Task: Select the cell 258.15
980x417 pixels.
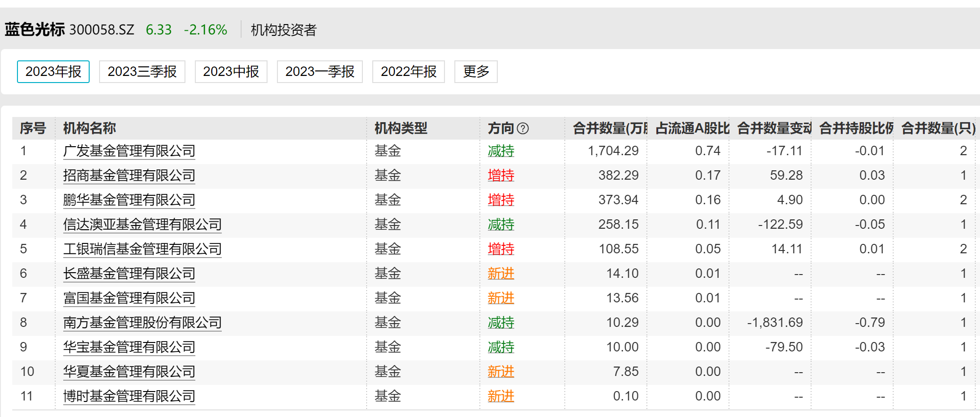Action: [x=618, y=225]
